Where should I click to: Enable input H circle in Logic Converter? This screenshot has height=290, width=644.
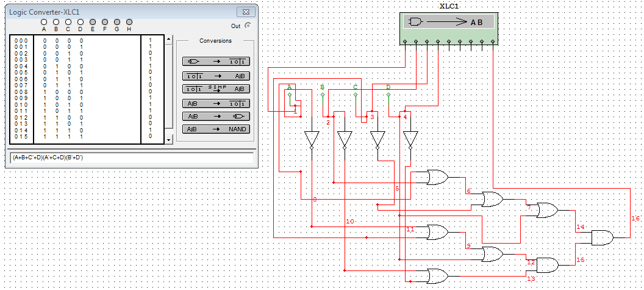[x=129, y=22]
